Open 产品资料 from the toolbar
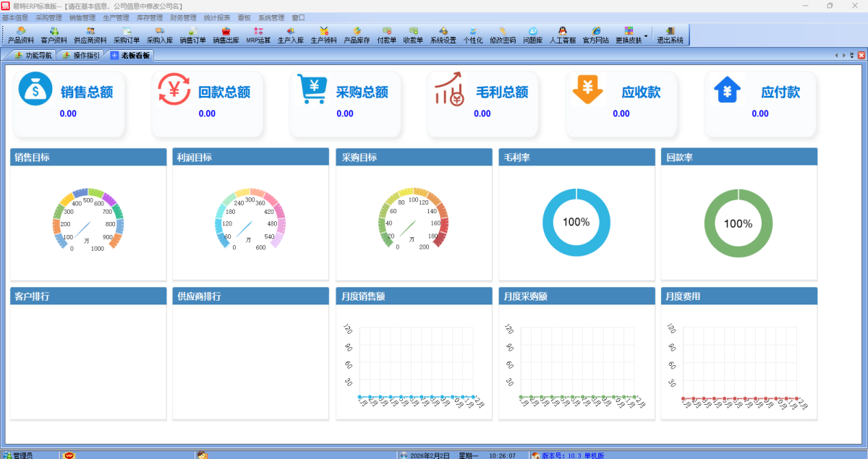The height and width of the screenshot is (459, 868). pyautogui.click(x=20, y=35)
